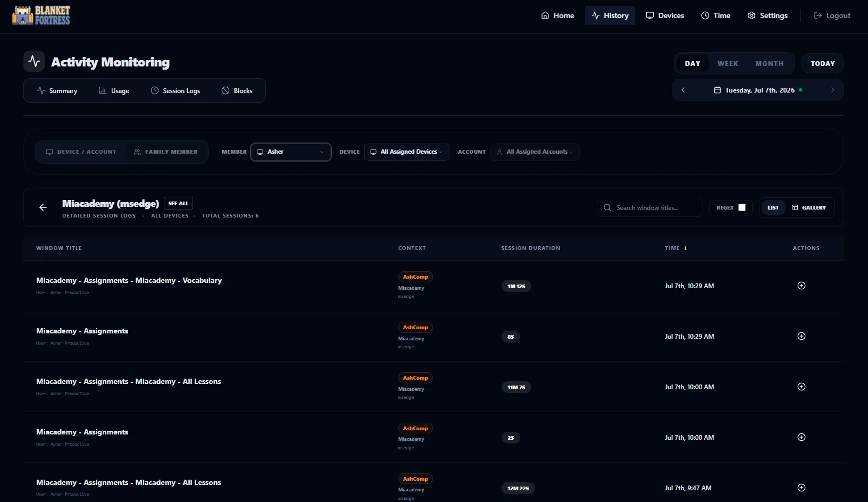This screenshot has width=868, height=502.
Task: Select the Device / Account filter mode
Action: pos(81,152)
